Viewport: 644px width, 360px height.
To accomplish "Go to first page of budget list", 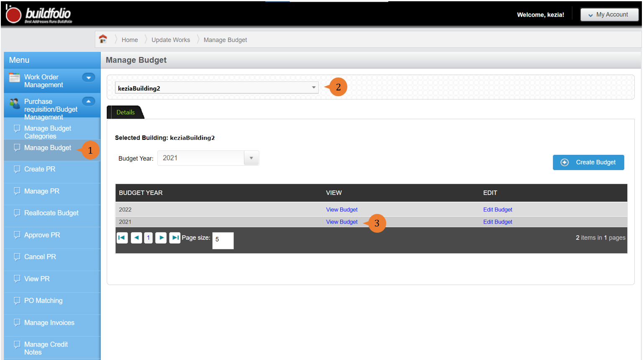I will [122, 238].
